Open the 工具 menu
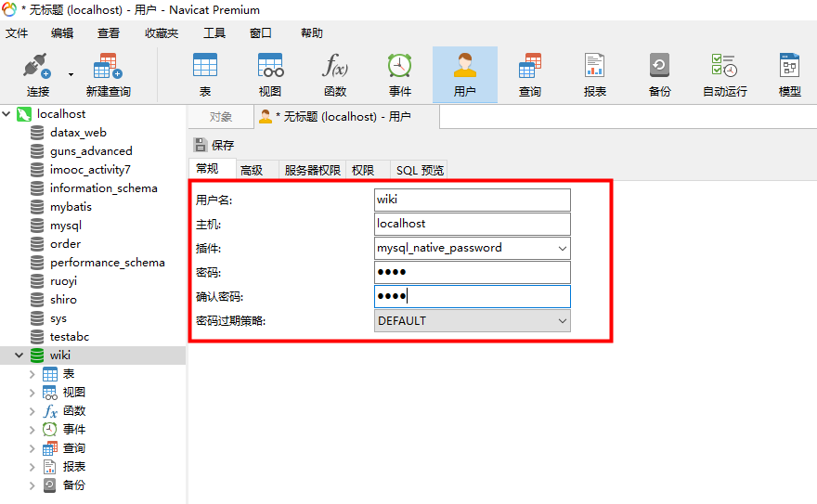817x504 pixels. 214,33
